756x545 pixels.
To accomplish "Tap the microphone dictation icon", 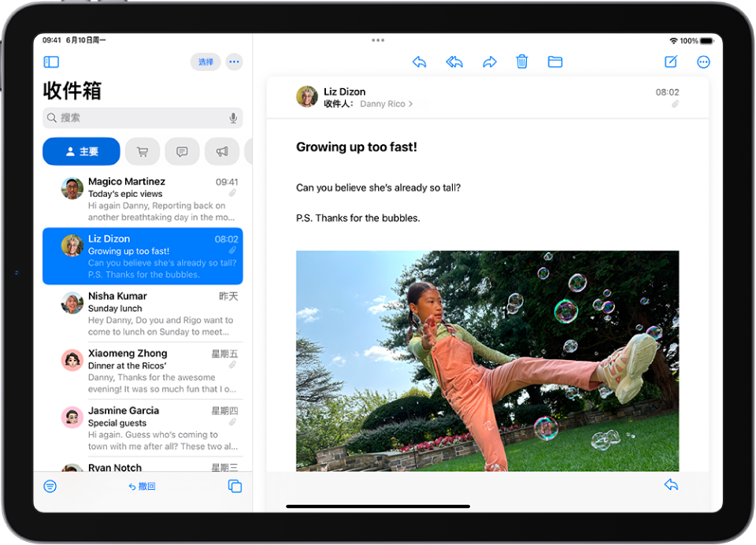I will tap(233, 117).
